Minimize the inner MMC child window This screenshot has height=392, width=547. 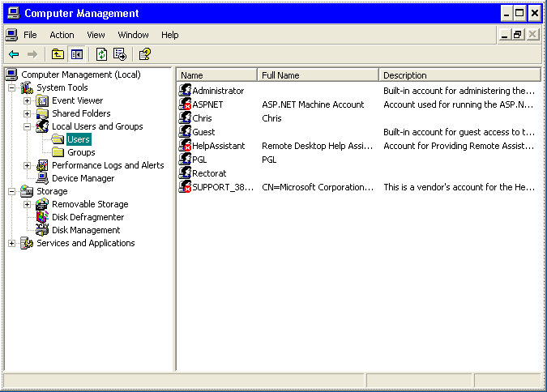[x=504, y=35]
